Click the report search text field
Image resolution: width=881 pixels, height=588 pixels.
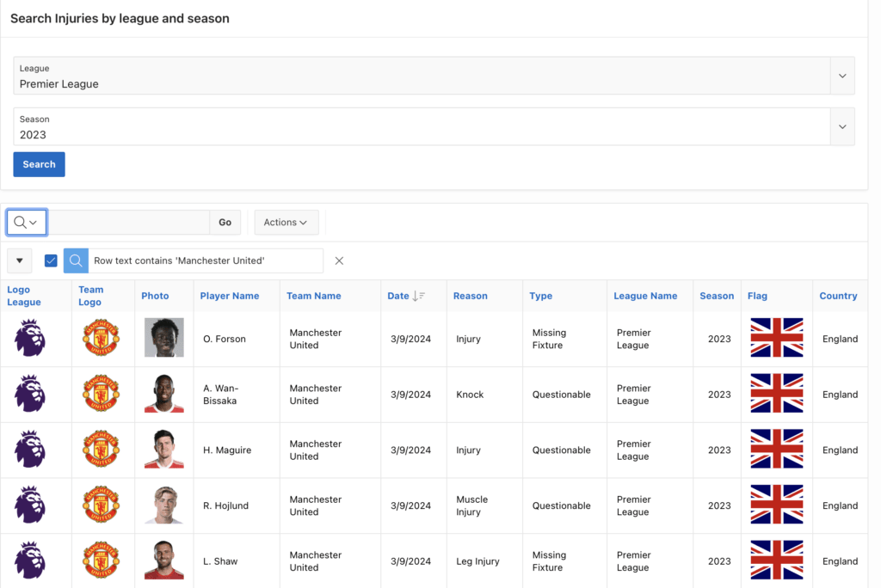tap(128, 223)
